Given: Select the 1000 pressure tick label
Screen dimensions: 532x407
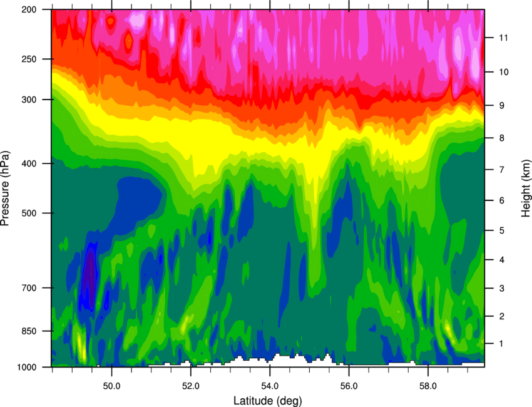Looking at the screenshot, I should pyautogui.click(x=27, y=368).
